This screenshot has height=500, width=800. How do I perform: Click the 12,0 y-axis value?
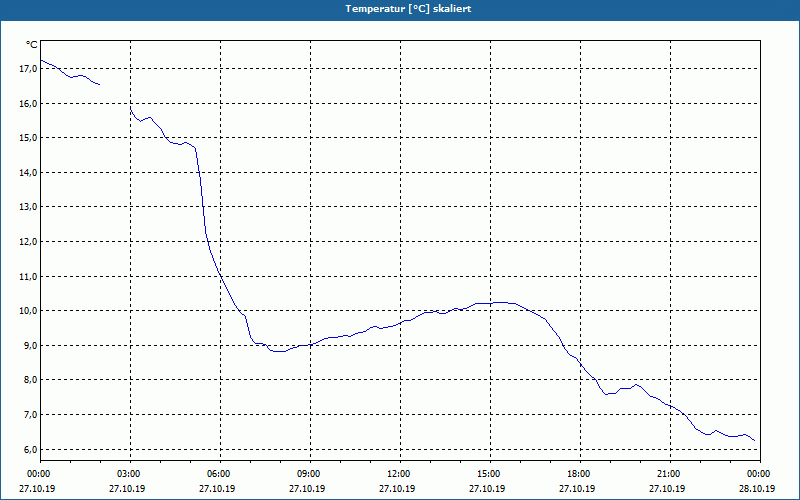(x=28, y=241)
